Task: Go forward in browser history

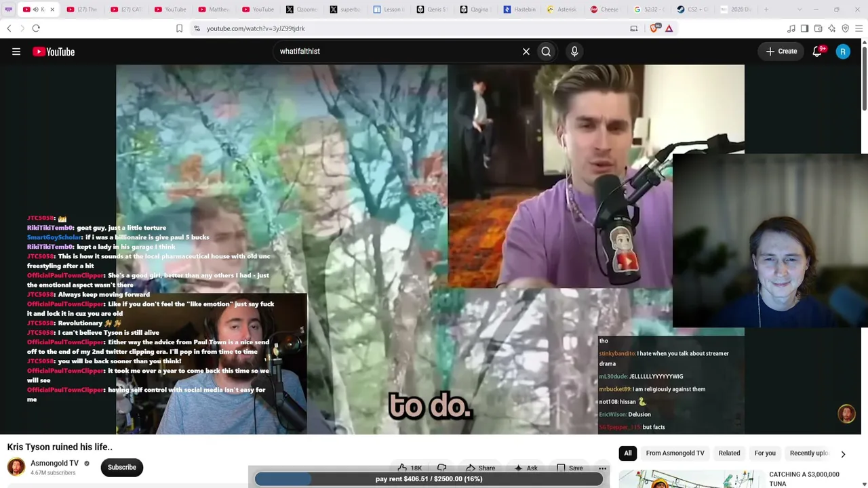Action: (22, 28)
